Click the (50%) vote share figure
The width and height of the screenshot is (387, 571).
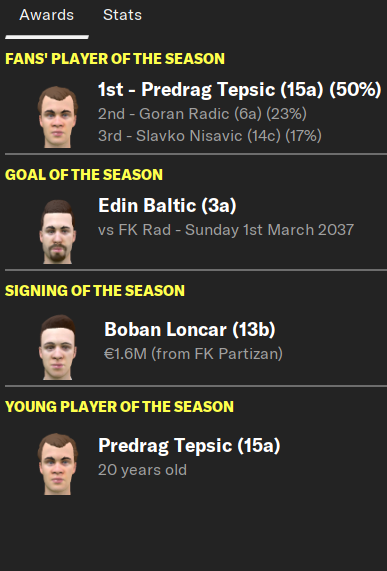355,90
